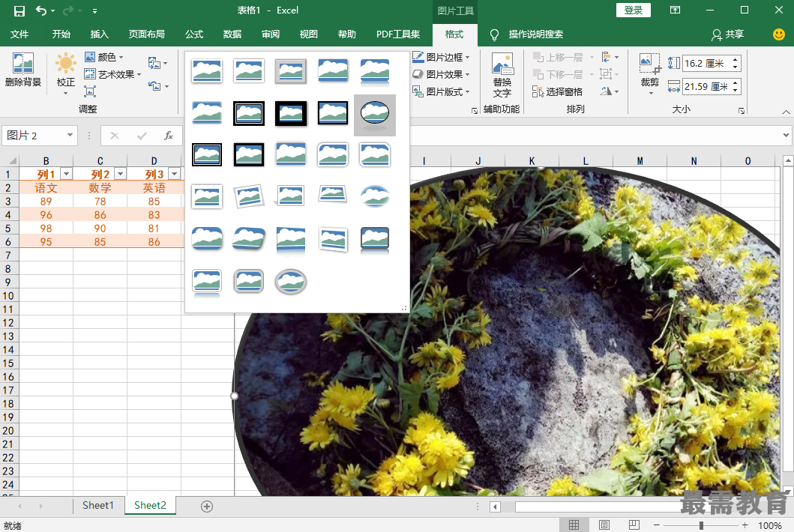Viewport: 794px width, 532px height.
Task: Click the Undo icon
Action: pos(41,10)
